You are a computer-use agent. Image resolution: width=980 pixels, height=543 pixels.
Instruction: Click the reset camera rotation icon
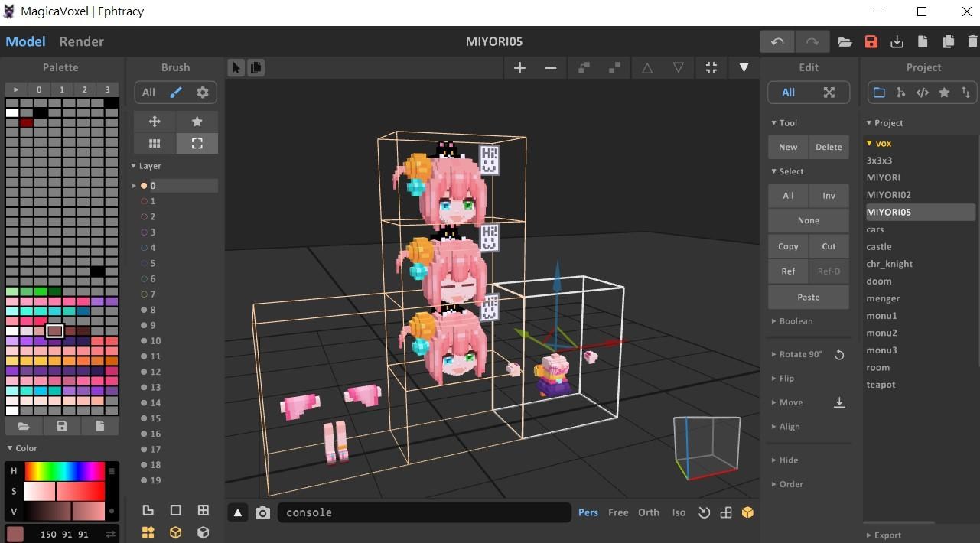704,513
